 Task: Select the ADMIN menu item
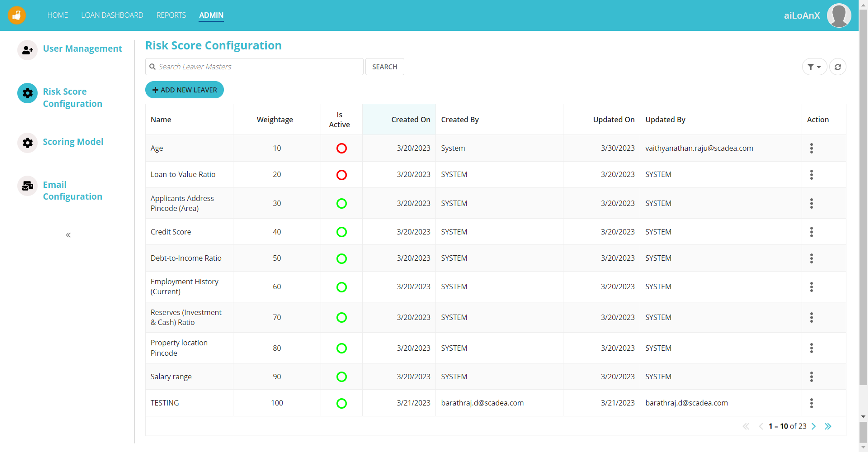(211, 15)
